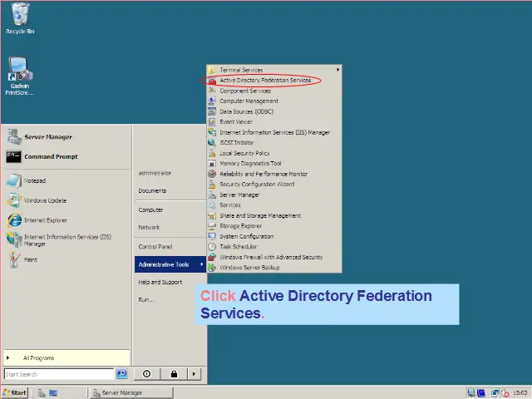Open Component Services in Administrative Tools
Viewport: 532px width, 399px height.
pos(245,91)
